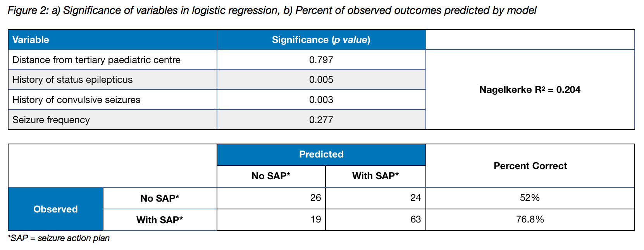Select the cell containing value 63
Screen dimensions: 644x250
pos(415,219)
